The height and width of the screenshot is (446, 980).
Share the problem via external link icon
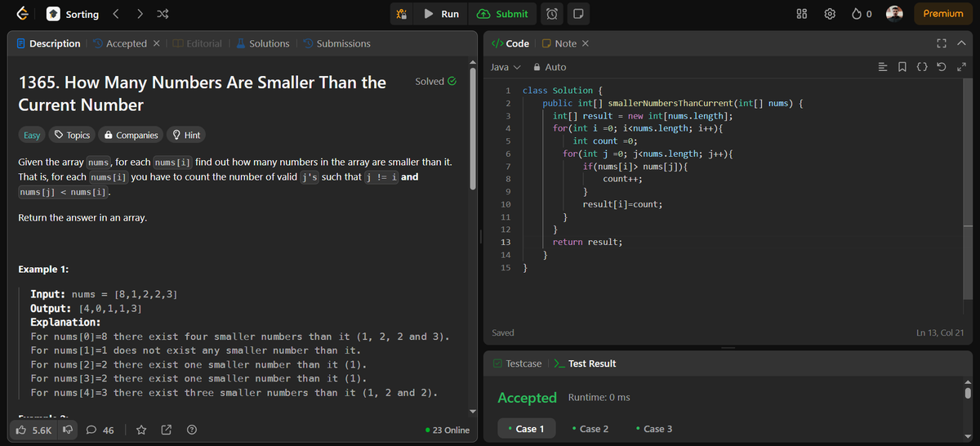click(167, 430)
